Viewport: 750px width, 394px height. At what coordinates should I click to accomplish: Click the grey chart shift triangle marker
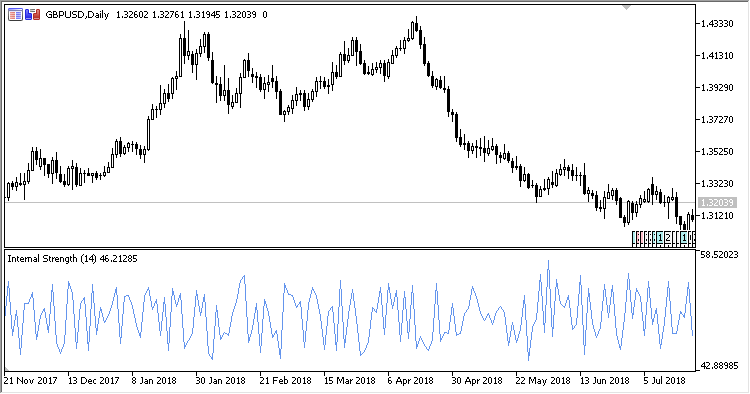pos(627,8)
